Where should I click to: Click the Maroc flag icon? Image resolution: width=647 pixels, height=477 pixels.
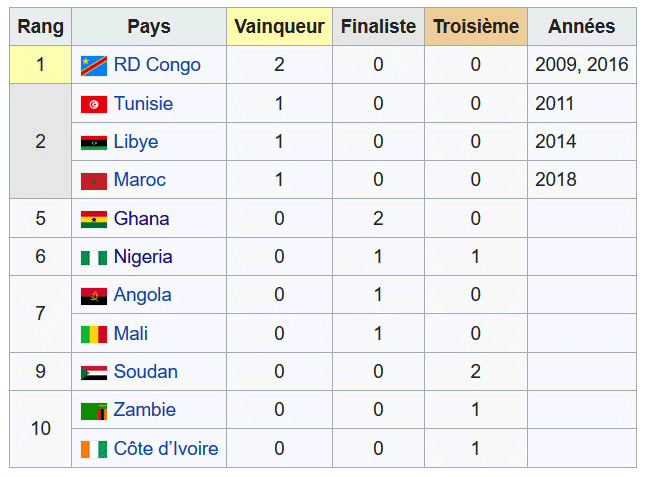tap(93, 181)
